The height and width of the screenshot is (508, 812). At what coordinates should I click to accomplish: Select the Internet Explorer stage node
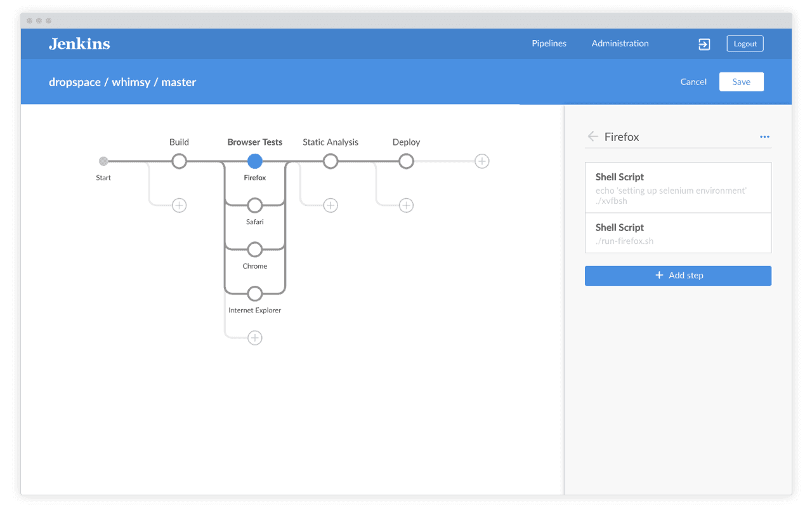tap(255, 293)
